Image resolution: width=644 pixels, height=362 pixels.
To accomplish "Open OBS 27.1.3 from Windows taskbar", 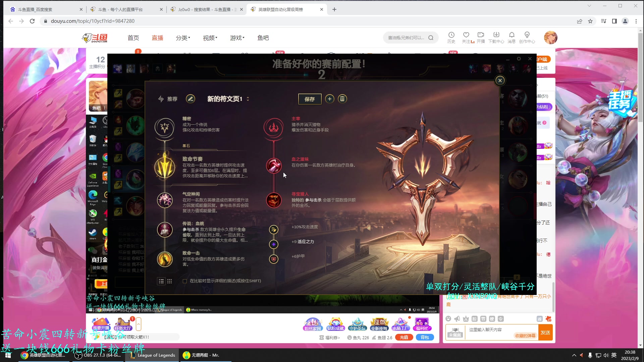I will click(x=98, y=355).
